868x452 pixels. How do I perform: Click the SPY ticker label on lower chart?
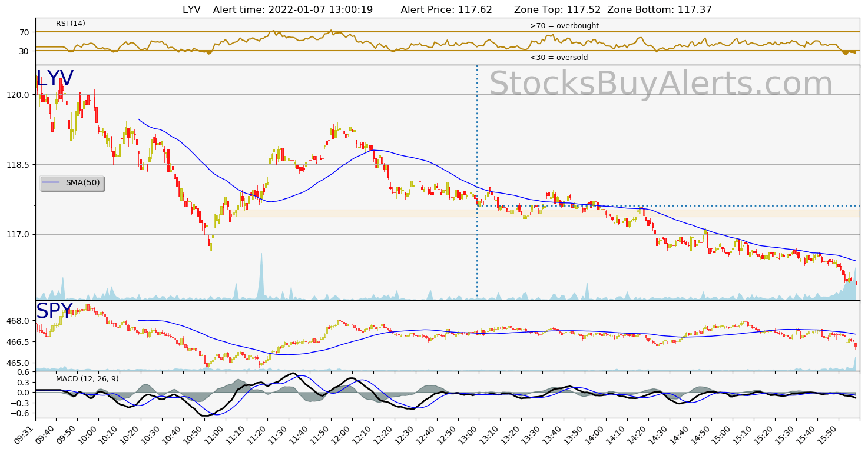coord(54,310)
